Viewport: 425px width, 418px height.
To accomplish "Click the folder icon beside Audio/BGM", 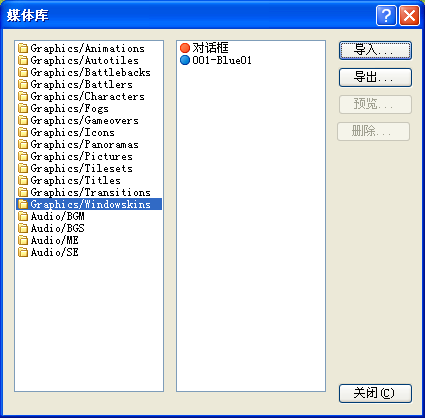I will [23, 216].
